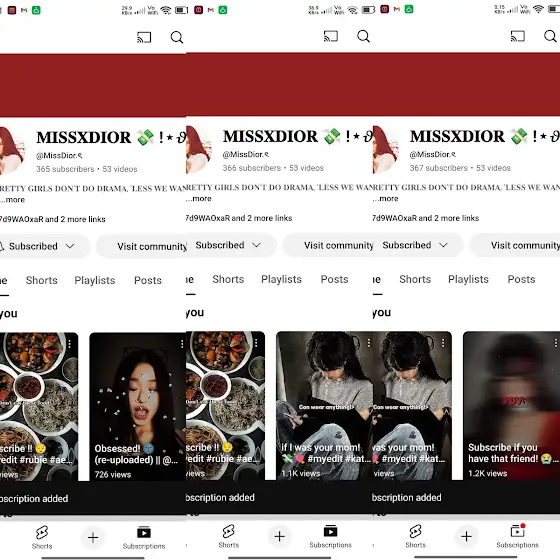The height and width of the screenshot is (560, 560).
Task: Play 'if I was your mom!' short with 1.1K views
Action: click(324, 405)
